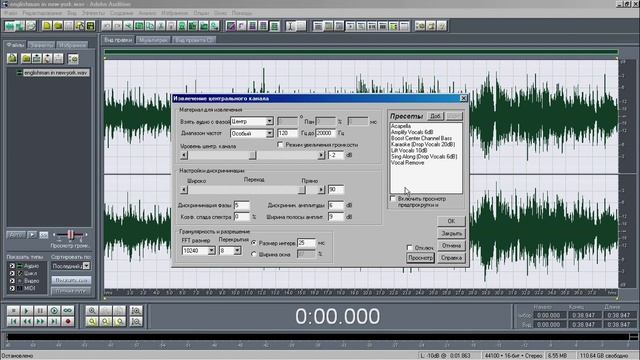Enable the preroll/postroll preview checkbox
The height and width of the screenshot is (360, 640).
[393, 199]
